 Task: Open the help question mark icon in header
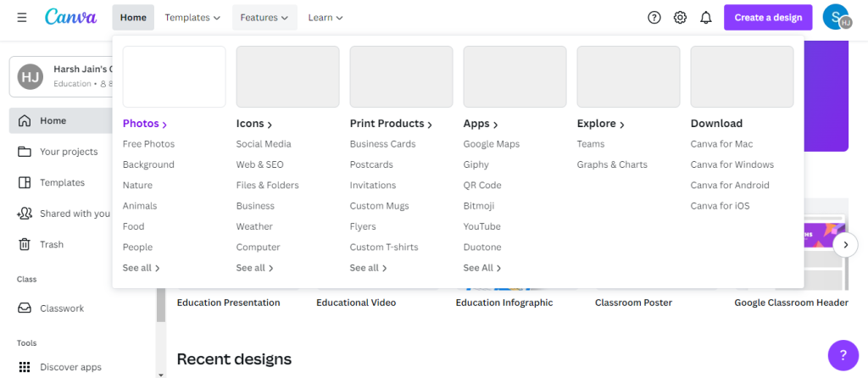point(654,17)
